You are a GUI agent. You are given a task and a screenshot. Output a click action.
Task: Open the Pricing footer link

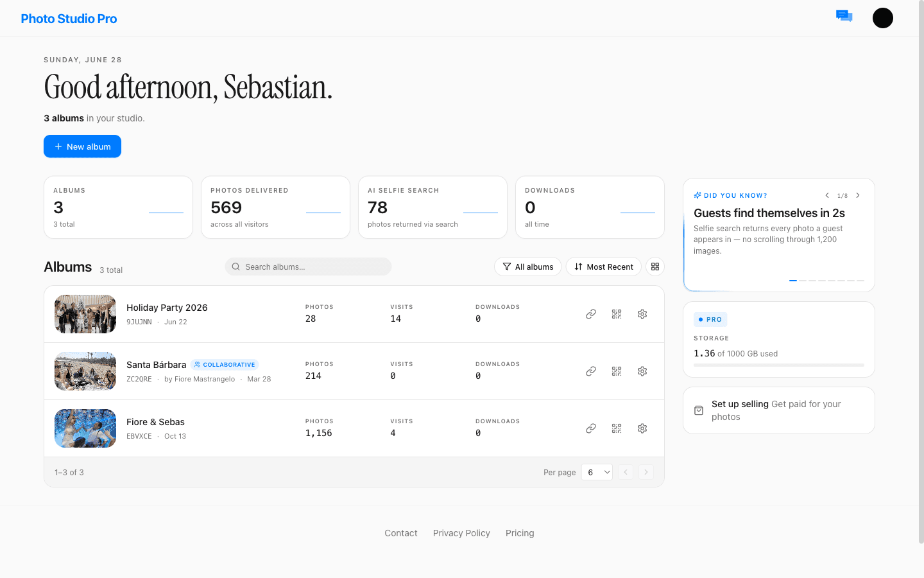tap(520, 533)
